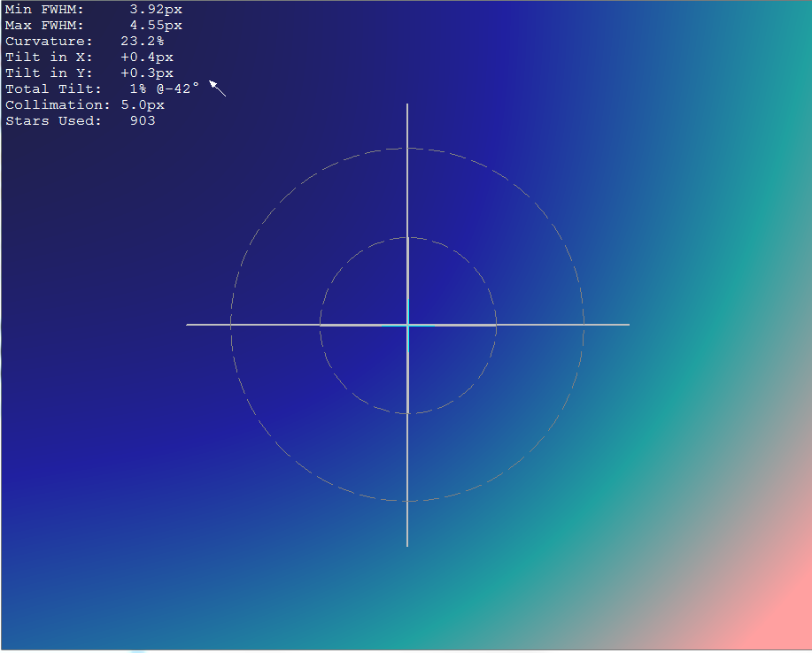Screen dimensions: 812x653
Task: Expand the Tilt in Y readout
Action: (89, 73)
